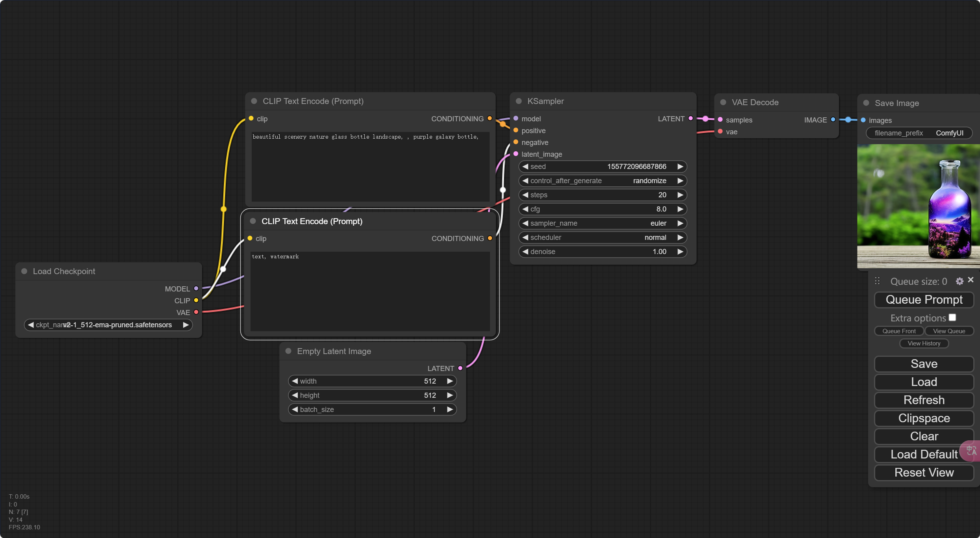Screen dimensions: 980x538
Task: Click the Queue Prompt button
Action: click(x=923, y=299)
